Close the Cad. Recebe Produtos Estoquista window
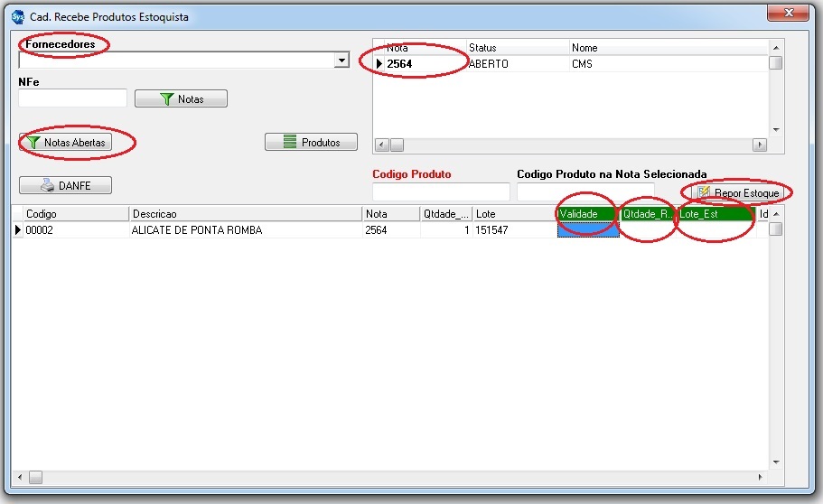This screenshot has width=823, height=504. 786,14
